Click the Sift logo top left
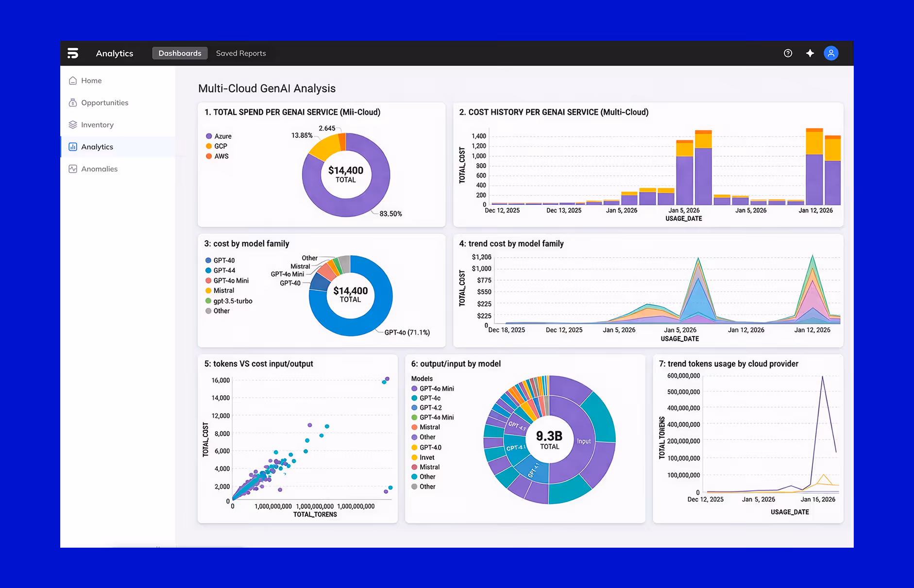Screen dimensions: 914x588 pos(73,53)
